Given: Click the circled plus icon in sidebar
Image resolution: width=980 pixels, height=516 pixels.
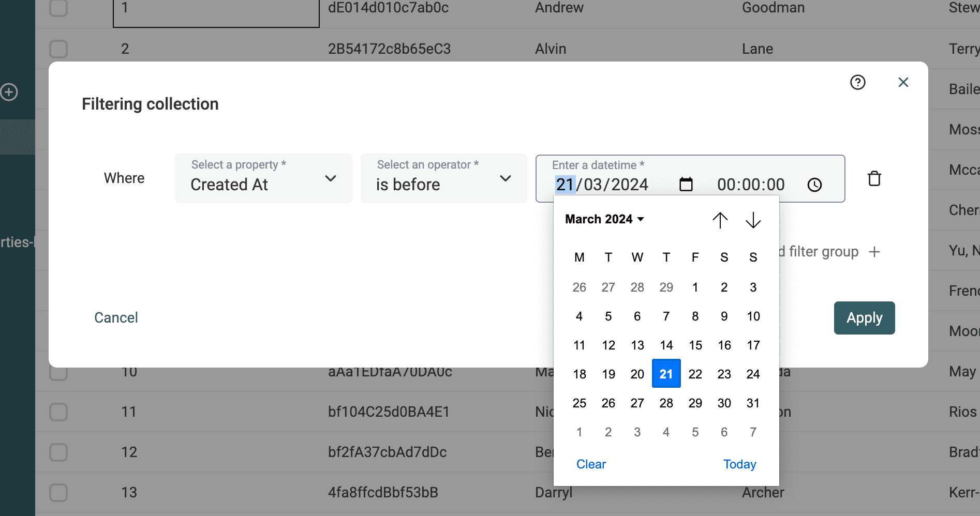Looking at the screenshot, I should 9,92.
